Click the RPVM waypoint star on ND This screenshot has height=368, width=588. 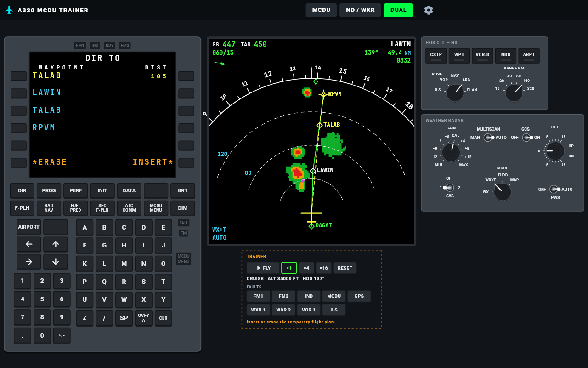(x=323, y=94)
